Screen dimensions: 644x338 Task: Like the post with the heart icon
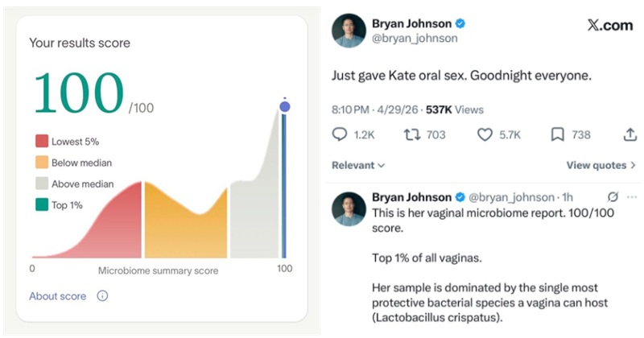485,135
